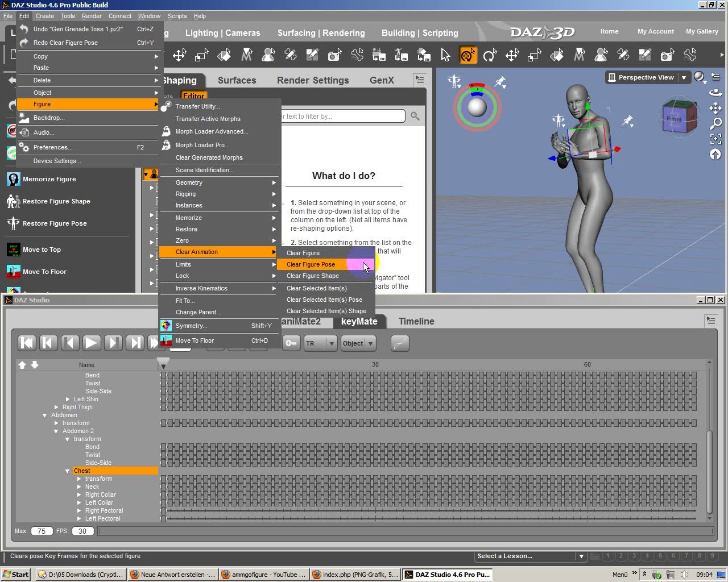Click the magnifier search icon beside filter
Viewport: 728px width, 582px height.
point(415,117)
